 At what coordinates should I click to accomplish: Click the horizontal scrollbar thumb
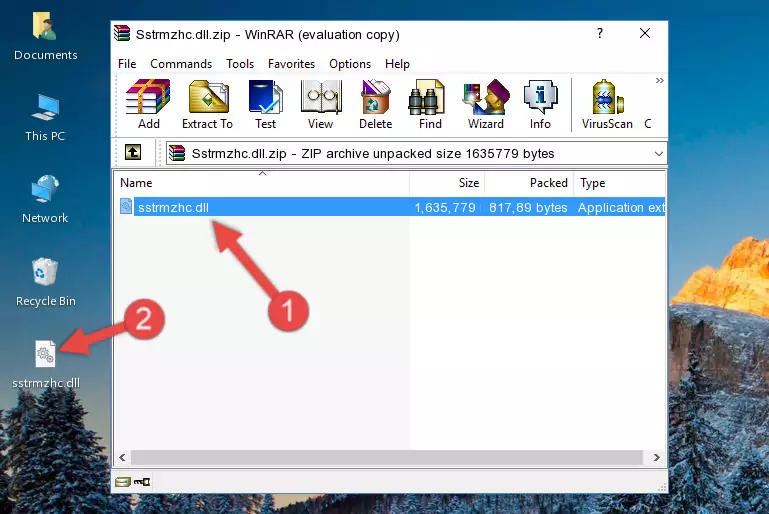click(387, 457)
